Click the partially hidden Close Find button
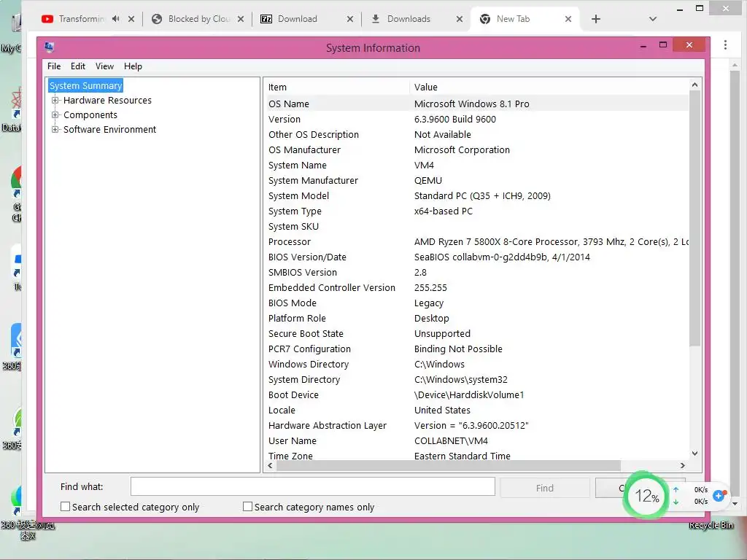Image resolution: width=747 pixels, height=560 pixels. point(611,488)
